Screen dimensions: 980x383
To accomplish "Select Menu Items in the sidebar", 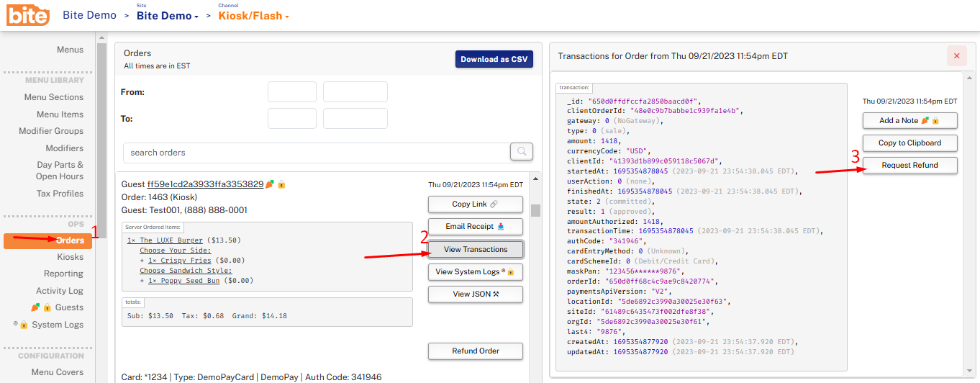I will [x=60, y=114].
